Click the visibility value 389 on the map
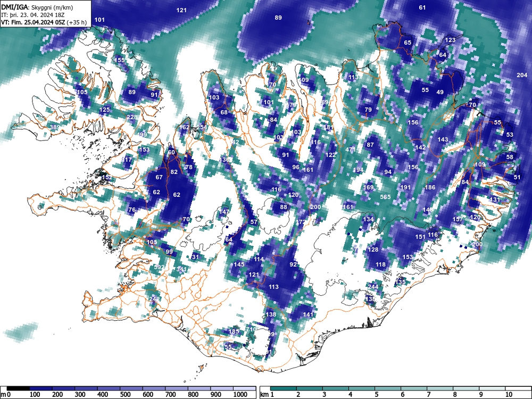 point(55,128)
